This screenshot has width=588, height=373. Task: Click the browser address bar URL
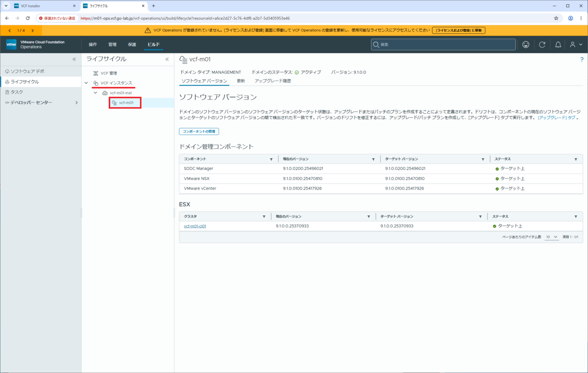pos(185,18)
